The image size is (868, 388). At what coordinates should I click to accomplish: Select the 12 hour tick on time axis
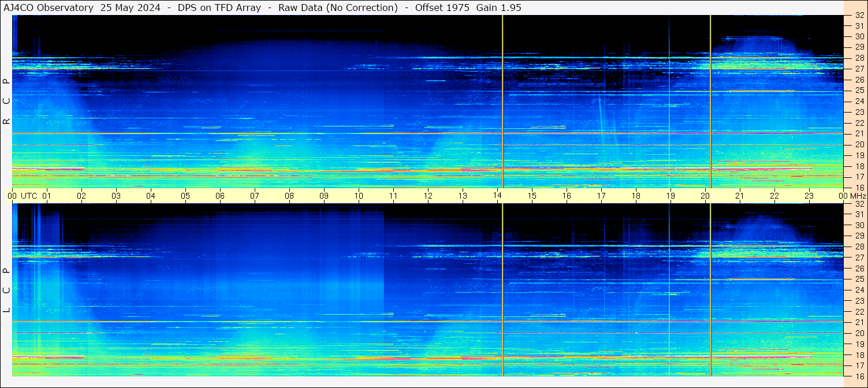click(x=428, y=196)
